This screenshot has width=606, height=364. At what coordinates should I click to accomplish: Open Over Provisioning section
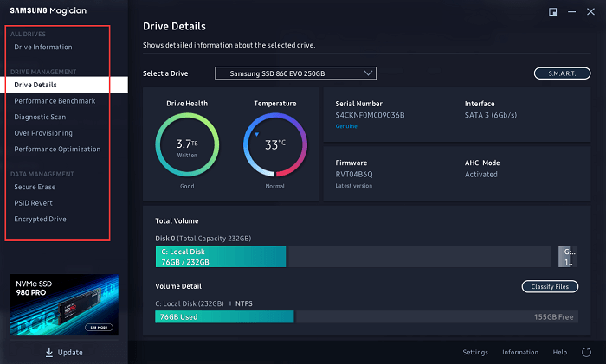point(43,133)
